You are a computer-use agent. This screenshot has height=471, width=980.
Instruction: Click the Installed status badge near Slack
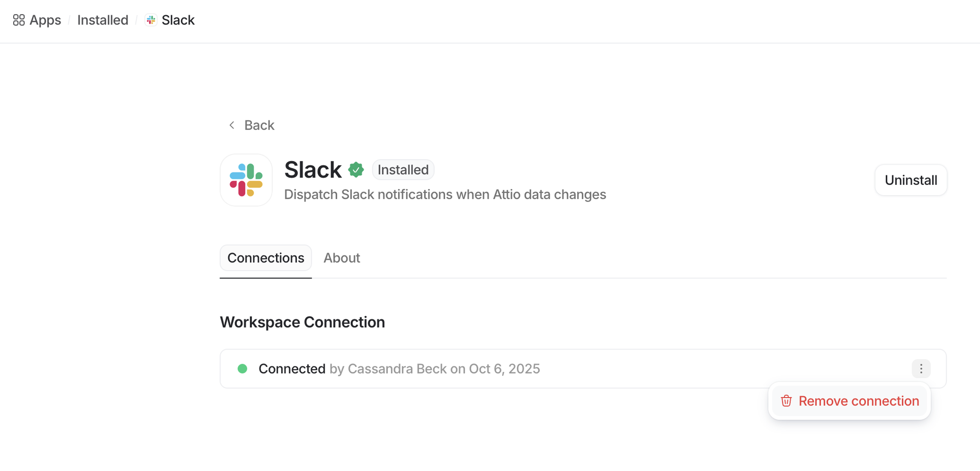click(403, 169)
